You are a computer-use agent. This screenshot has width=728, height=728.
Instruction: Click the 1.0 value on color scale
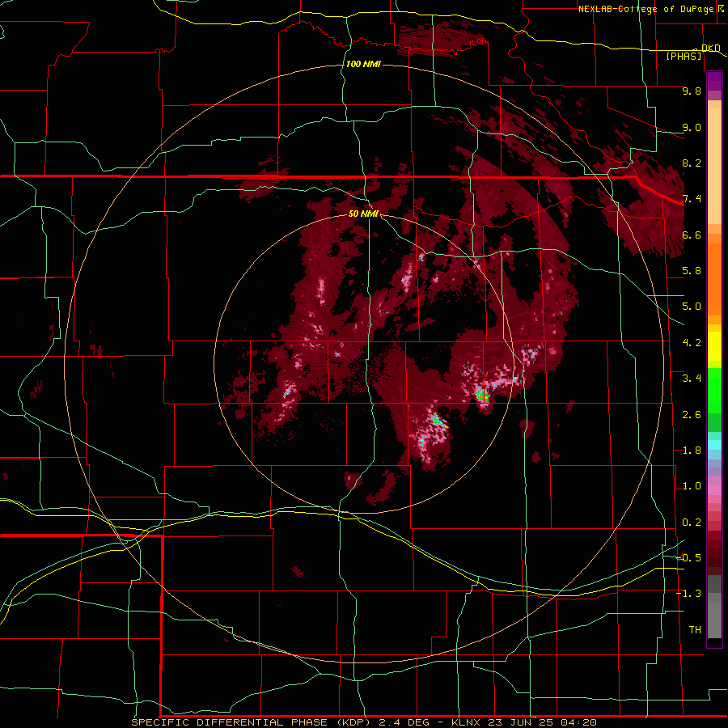coord(692,486)
